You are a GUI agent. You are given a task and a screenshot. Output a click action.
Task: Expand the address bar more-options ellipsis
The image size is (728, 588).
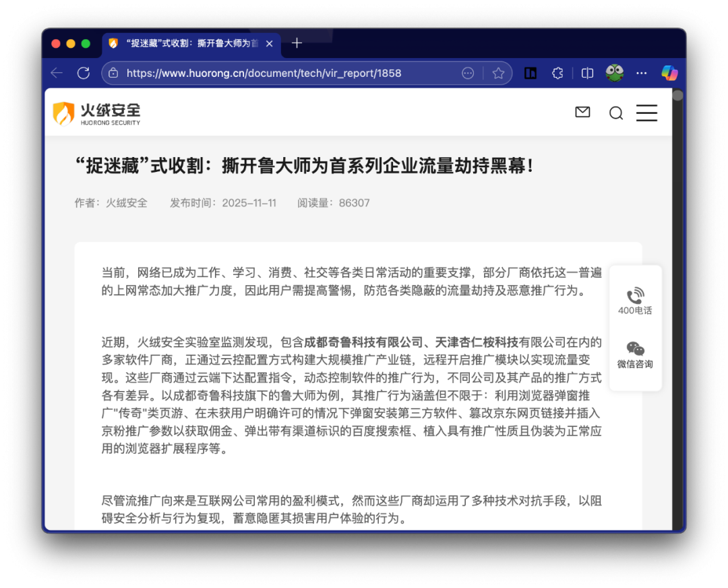tap(468, 73)
